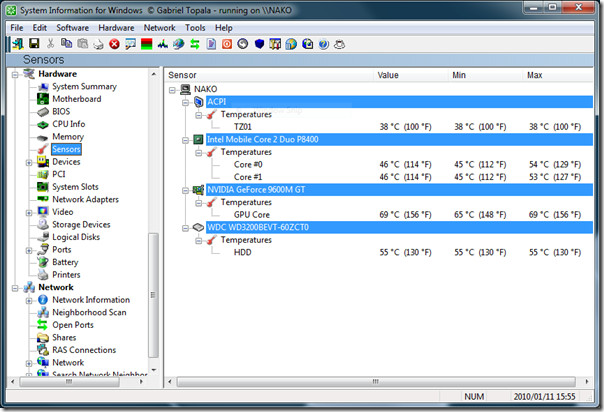
Task: Select Shares in the tree
Action: click(x=64, y=337)
